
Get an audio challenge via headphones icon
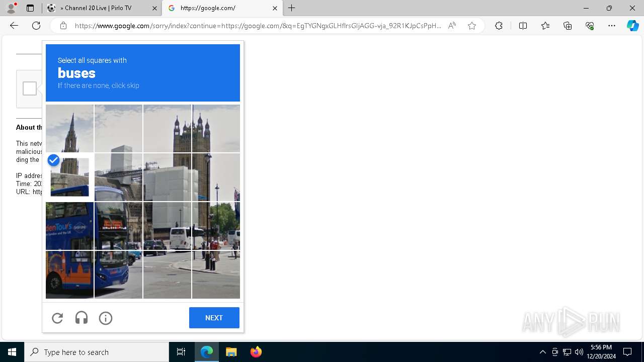coord(82,318)
